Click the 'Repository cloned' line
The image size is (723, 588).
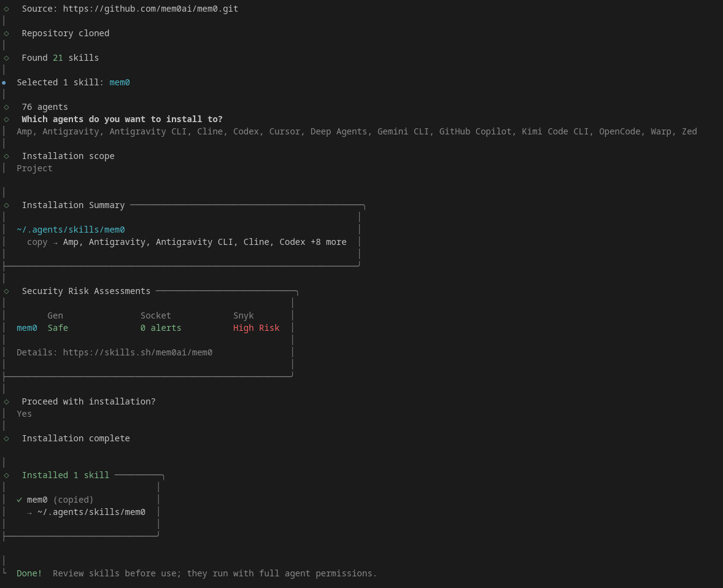[66, 33]
